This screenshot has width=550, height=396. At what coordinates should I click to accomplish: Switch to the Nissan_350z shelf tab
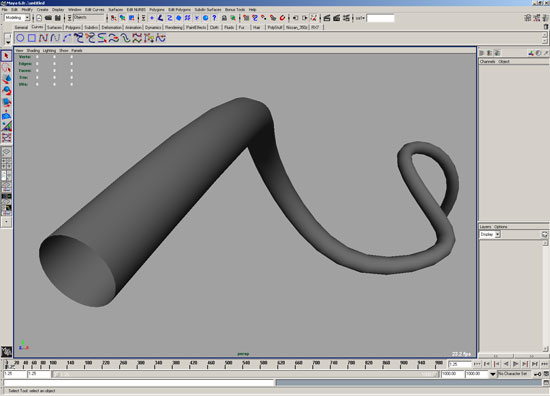click(x=296, y=27)
